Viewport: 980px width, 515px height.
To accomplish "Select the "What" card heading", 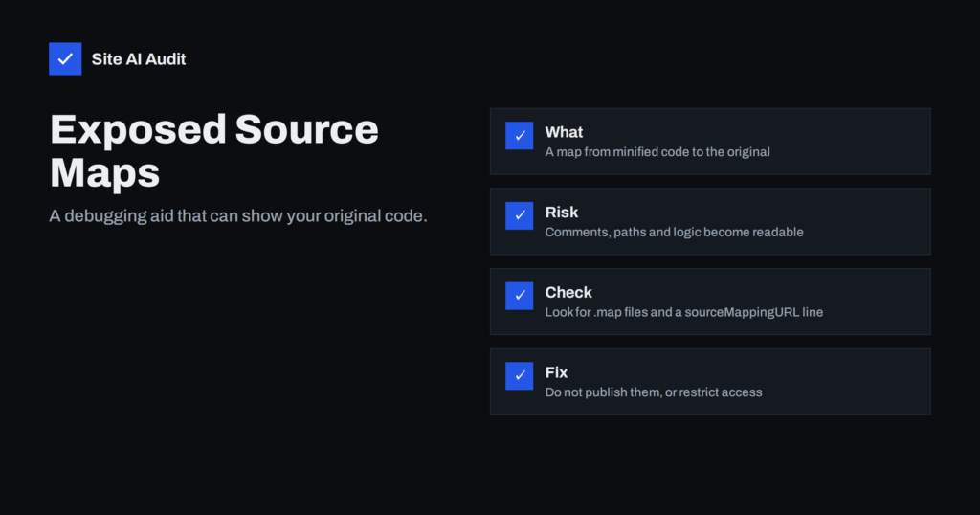I will pos(564,132).
